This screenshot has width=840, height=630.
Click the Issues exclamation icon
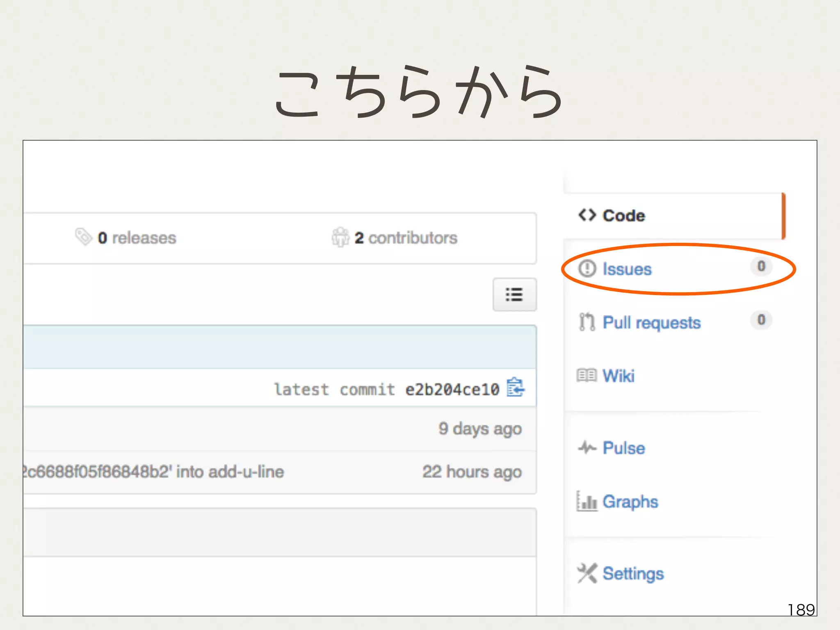pos(587,269)
